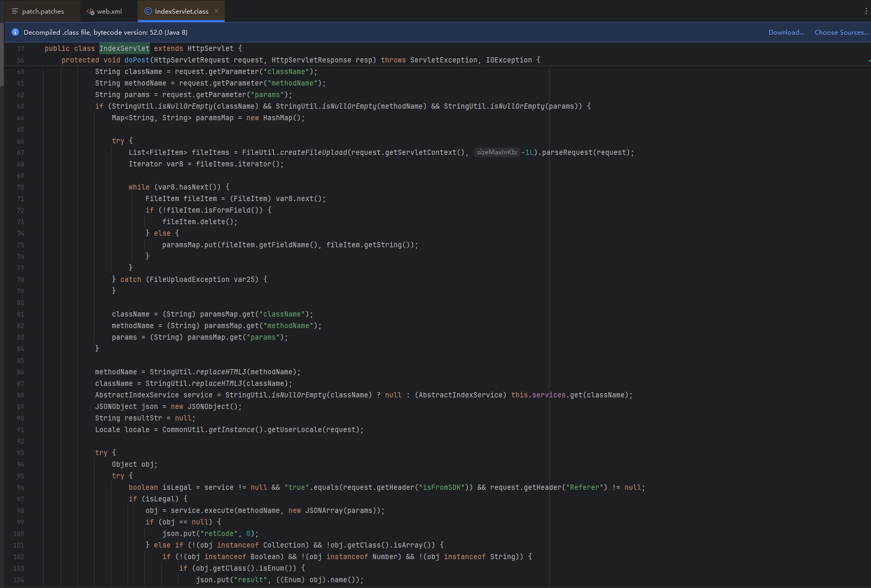871x588 pixels.
Task: Click the patch.patches text file icon
Action: pos(15,11)
